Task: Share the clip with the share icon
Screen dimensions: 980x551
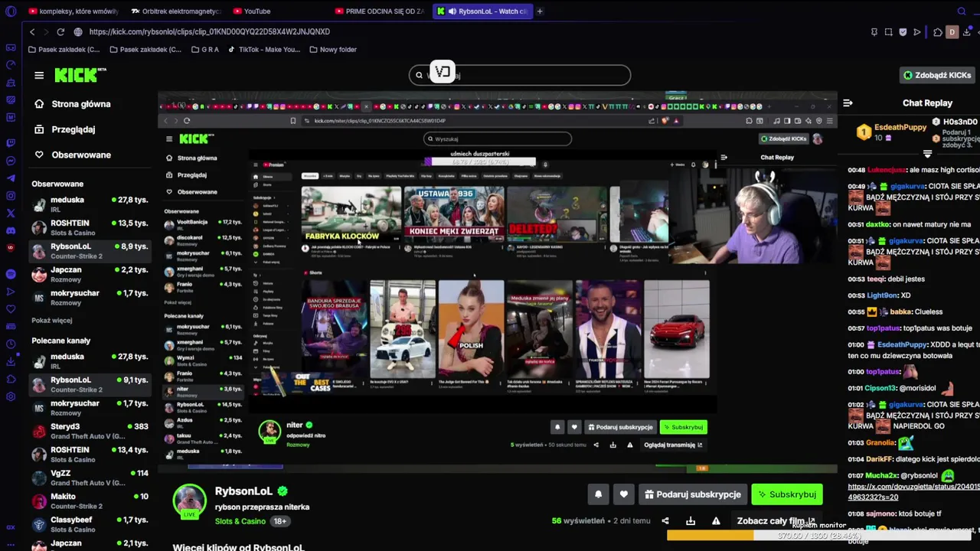Action: click(665, 521)
